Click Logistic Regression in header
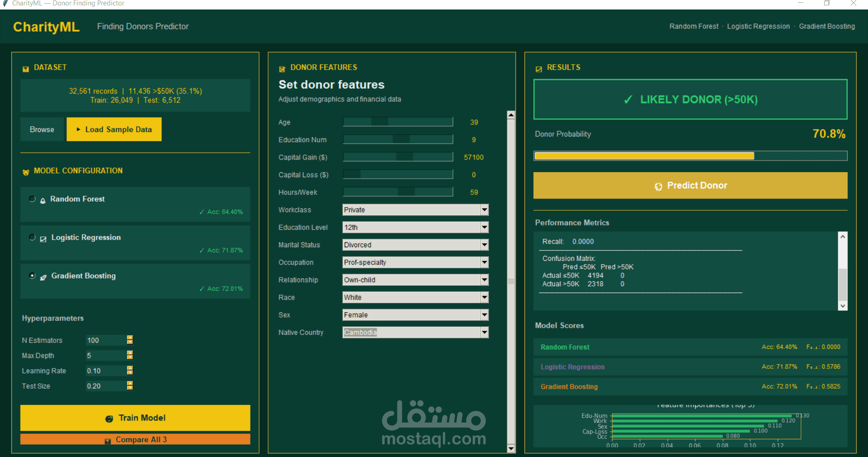 (x=759, y=26)
